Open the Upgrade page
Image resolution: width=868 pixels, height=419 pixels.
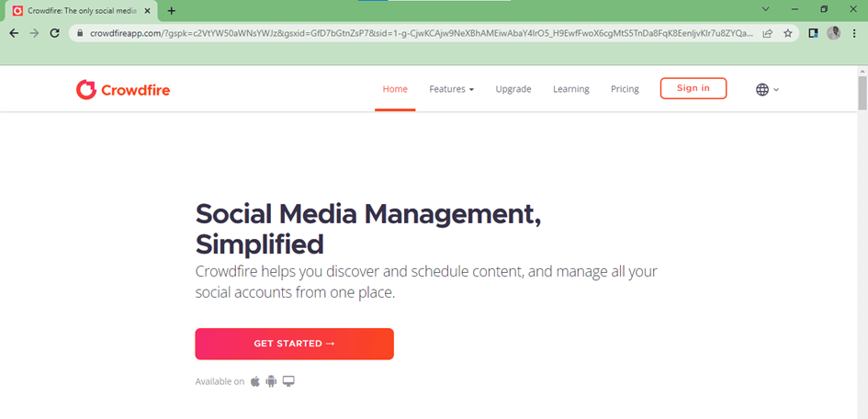point(513,89)
